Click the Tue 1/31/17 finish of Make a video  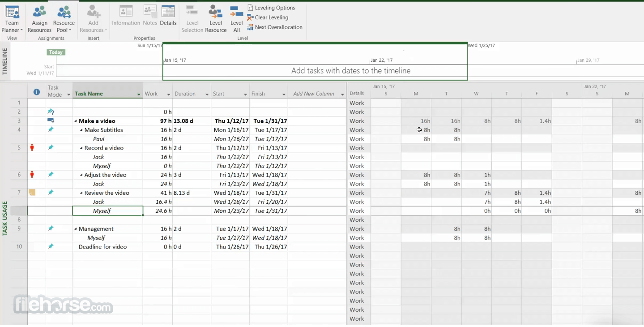(269, 121)
